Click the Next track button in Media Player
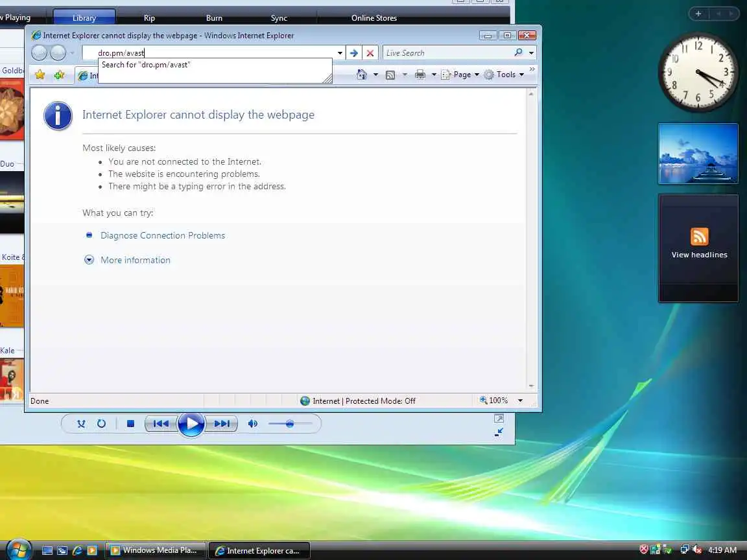The height and width of the screenshot is (560, 747). pyautogui.click(x=222, y=423)
